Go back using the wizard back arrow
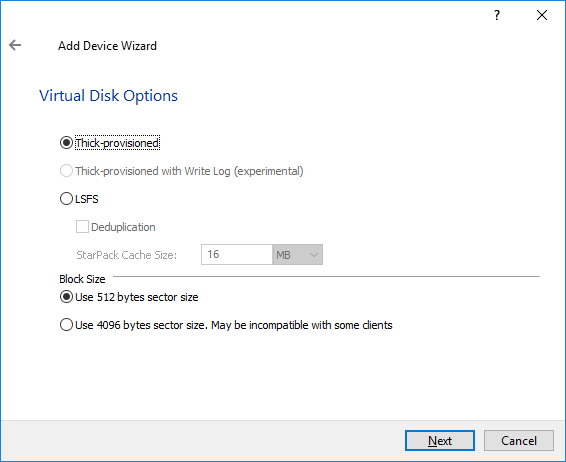Viewport: 566px width, 462px height. click(x=15, y=45)
